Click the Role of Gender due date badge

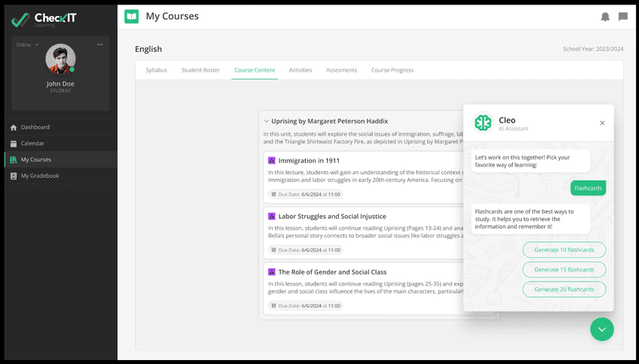306,306
